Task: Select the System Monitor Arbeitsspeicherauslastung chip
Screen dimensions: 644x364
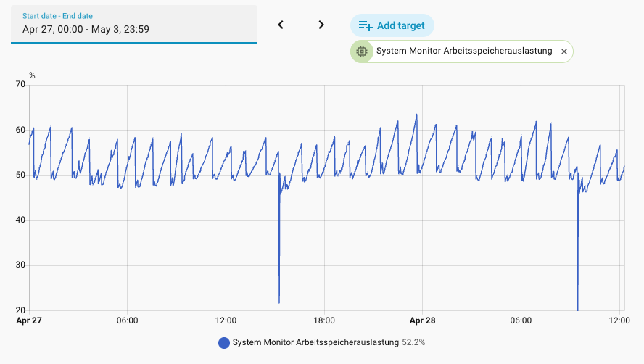Action: point(462,51)
